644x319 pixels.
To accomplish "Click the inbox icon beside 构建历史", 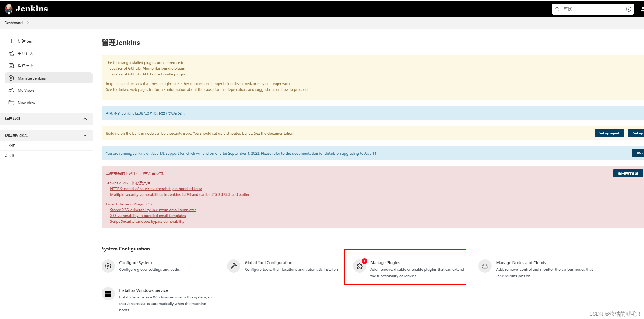I will tap(11, 66).
